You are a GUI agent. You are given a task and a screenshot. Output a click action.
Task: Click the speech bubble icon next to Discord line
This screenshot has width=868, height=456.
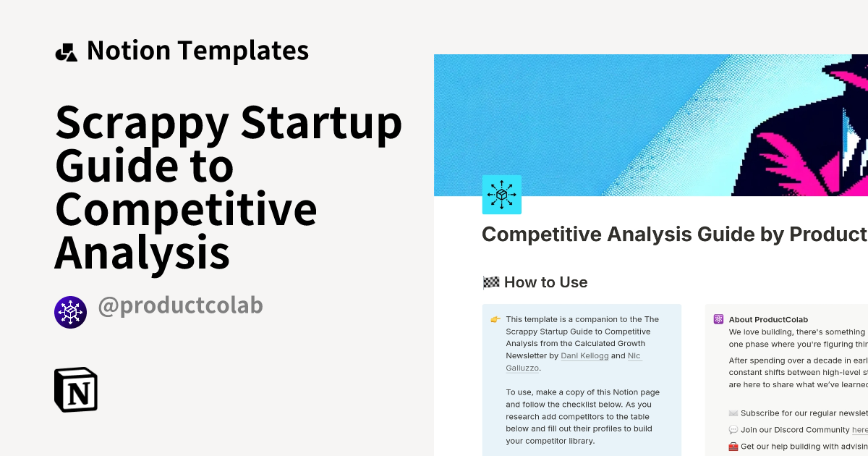(x=733, y=429)
